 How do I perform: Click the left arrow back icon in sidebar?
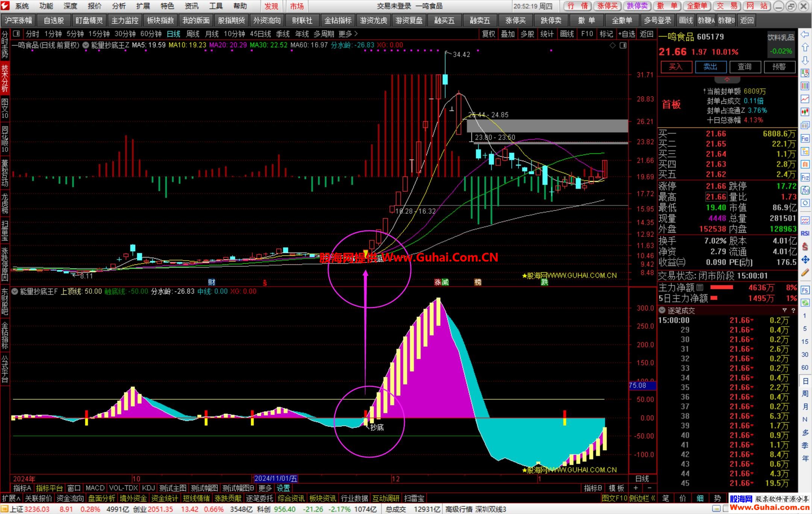[805, 35]
